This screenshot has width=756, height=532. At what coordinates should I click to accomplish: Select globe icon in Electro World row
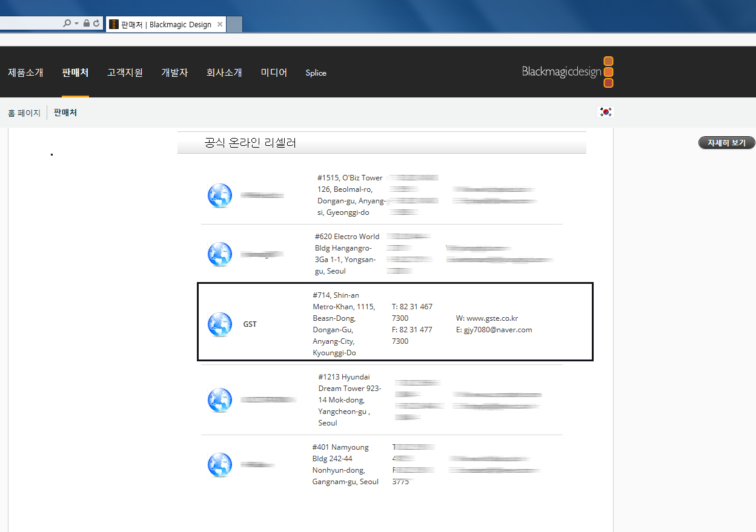(x=220, y=255)
